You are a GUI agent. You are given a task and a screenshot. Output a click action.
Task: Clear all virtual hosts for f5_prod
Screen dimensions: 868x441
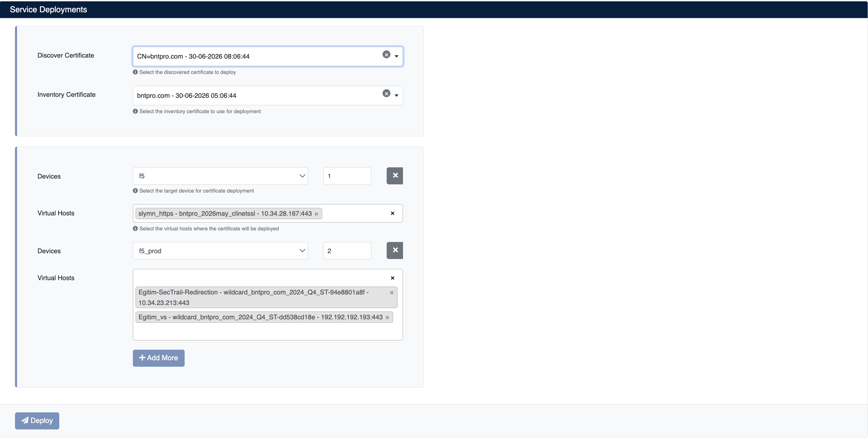coord(392,278)
